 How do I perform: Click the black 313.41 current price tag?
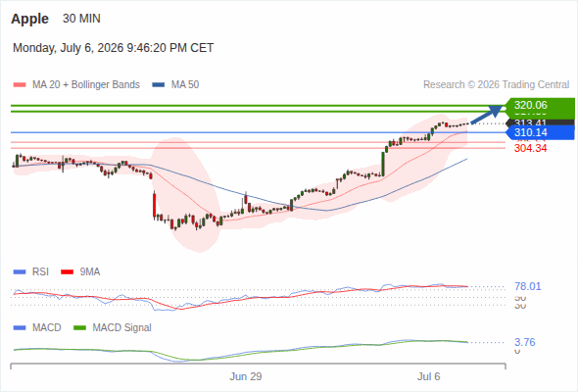coord(540,122)
